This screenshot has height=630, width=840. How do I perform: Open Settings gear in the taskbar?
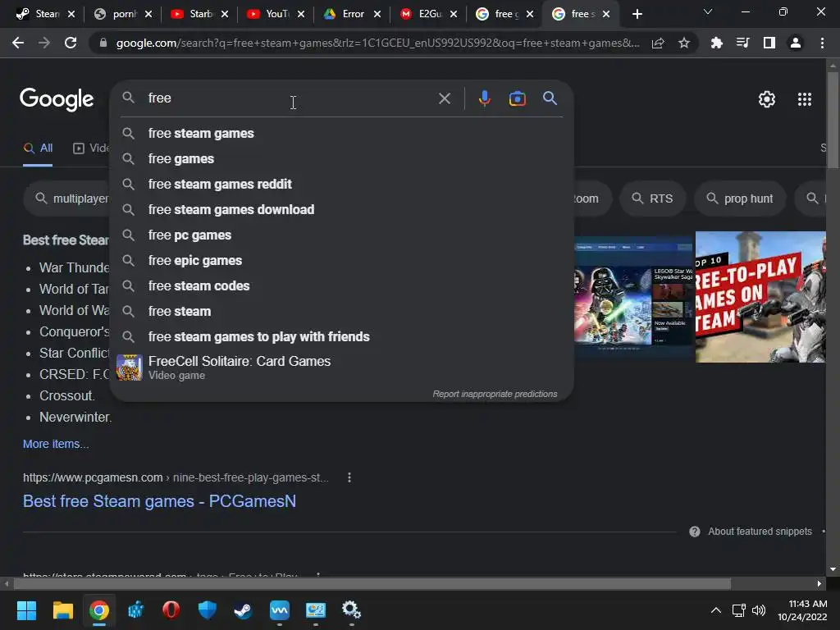click(x=351, y=610)
